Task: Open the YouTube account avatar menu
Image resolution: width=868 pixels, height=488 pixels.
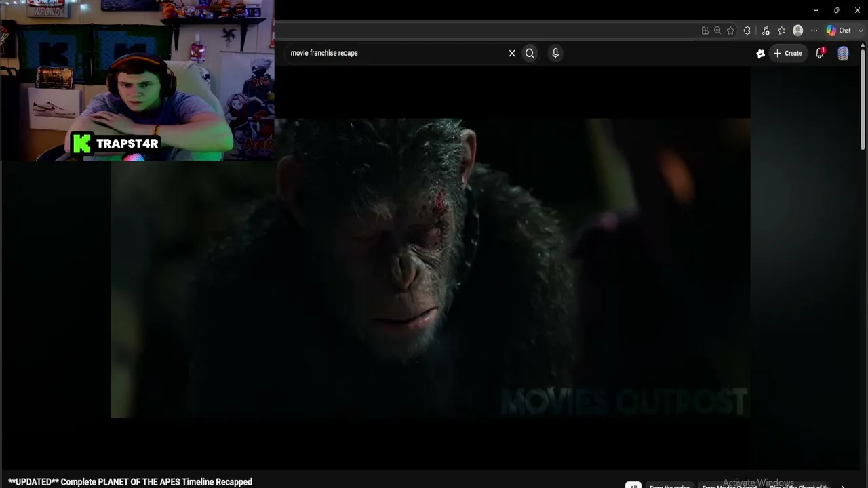Action: click(x=843, y=54)
